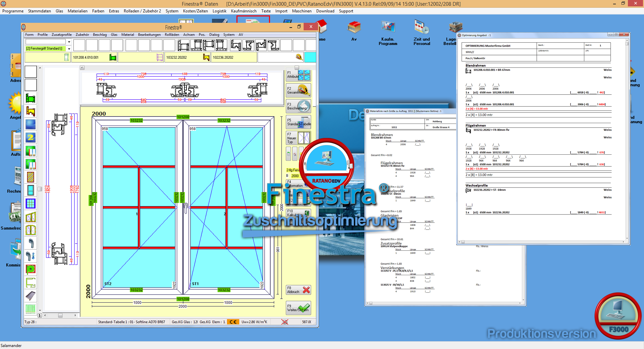Click horizontal scrollbar thumb below the side section
The height and width of the screenshot is (349, 644).
[60, 315]
